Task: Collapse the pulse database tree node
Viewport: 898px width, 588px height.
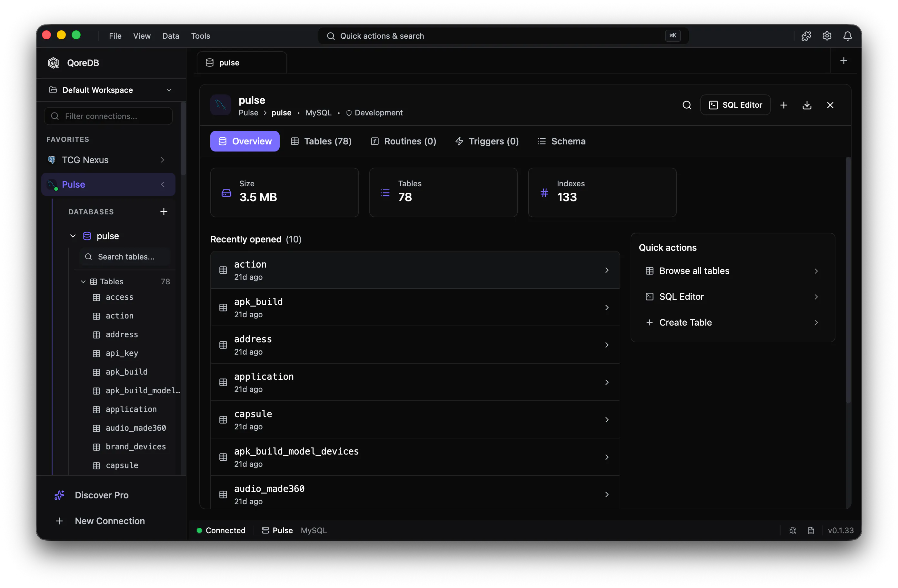Action: pos(73,236)
